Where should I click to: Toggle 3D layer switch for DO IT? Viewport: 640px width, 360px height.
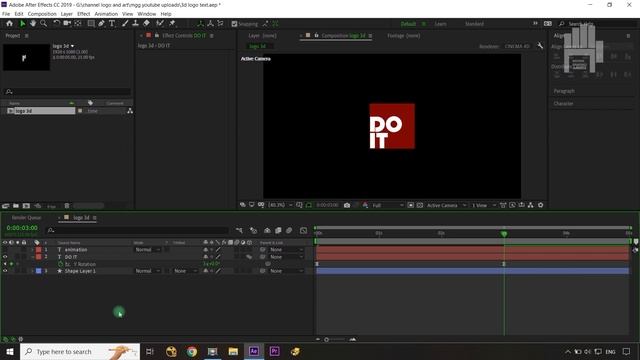click(249, 257)
